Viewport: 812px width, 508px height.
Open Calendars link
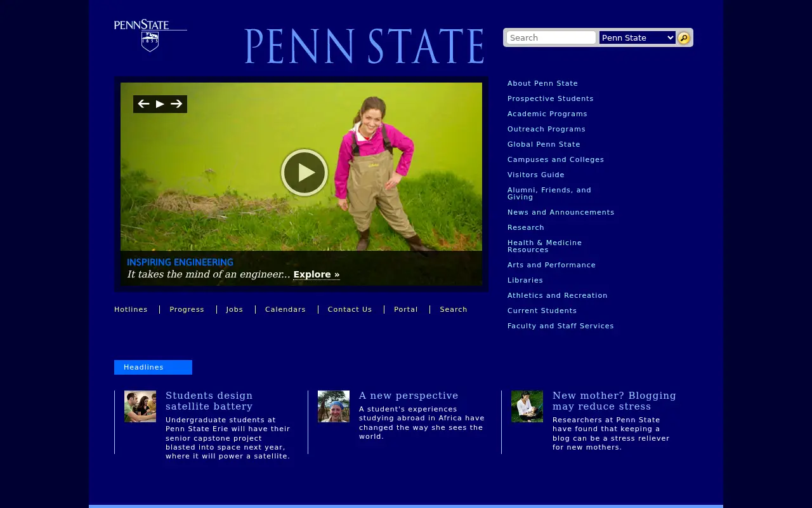tap(285, 310)
